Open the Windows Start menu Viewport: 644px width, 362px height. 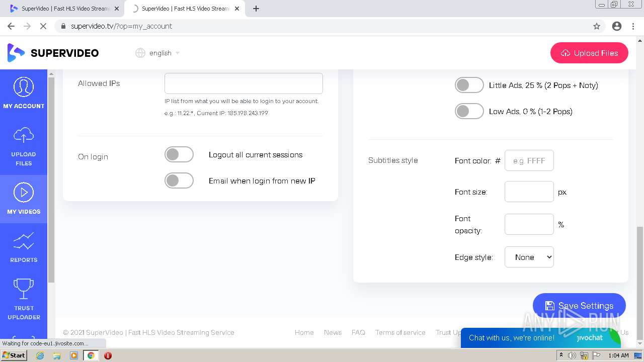click(x=14, y=355)
